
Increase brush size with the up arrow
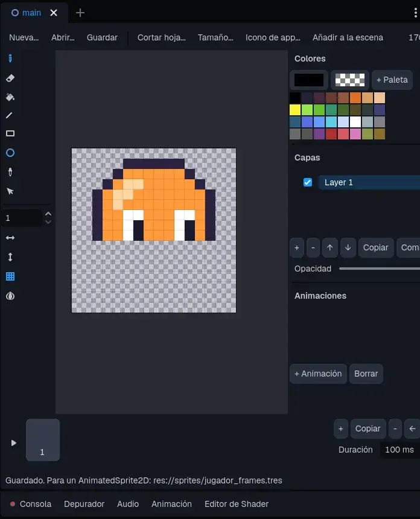click(x=48, y=214)
